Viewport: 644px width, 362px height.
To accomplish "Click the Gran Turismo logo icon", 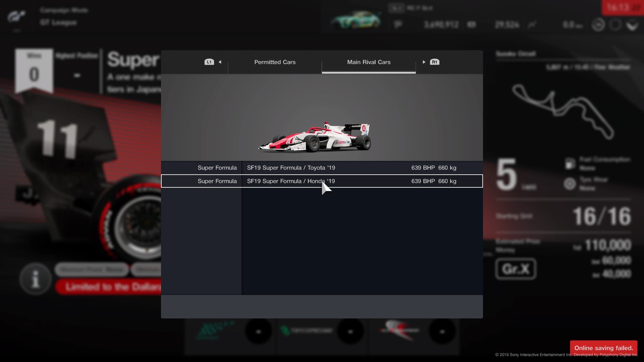I will click(16, 16).
